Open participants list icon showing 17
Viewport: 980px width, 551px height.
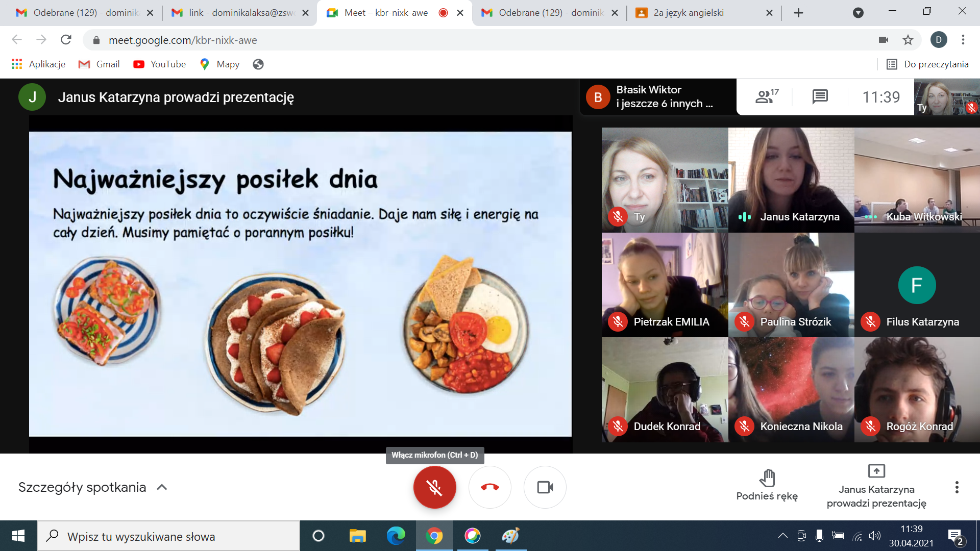coord(767,96)
